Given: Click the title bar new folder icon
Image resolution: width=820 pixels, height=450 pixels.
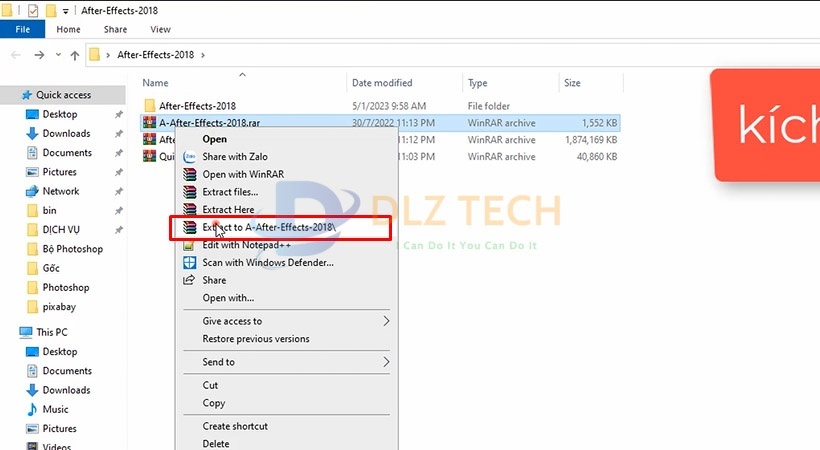Looking at the screenshot, I should pos(51,10).
